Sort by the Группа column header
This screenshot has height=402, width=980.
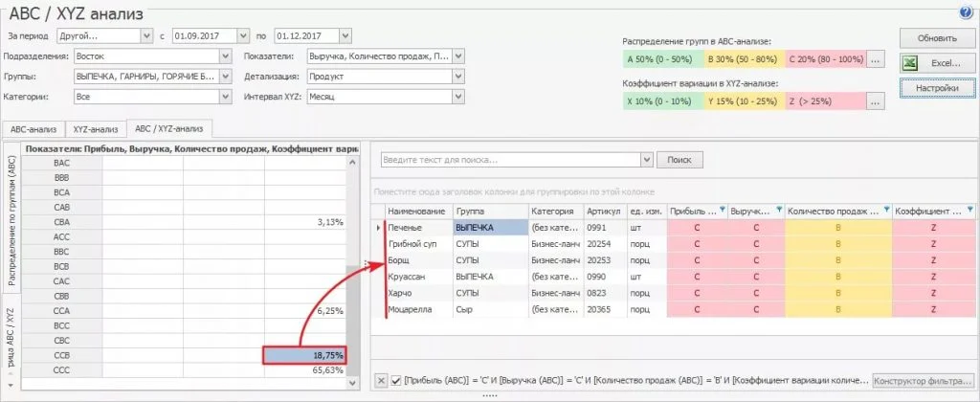click(491, 212)
